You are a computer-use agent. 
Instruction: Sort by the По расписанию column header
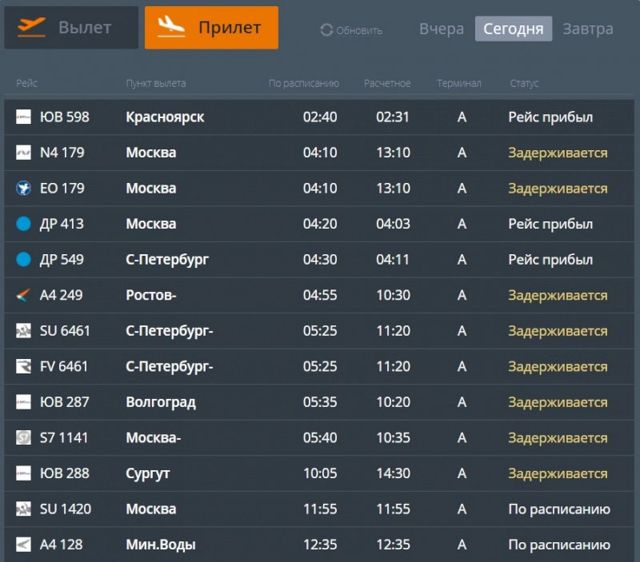tap(304, 83)
